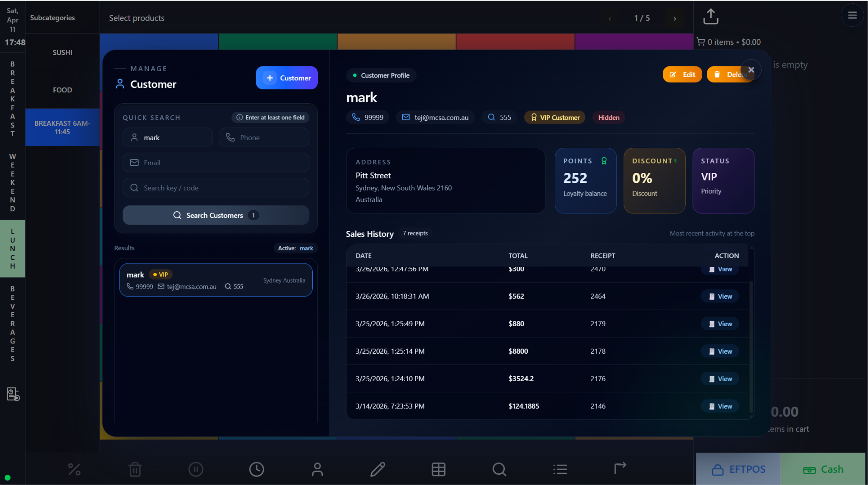View receipt 2146
868x485 pixels.
point(720,406)
